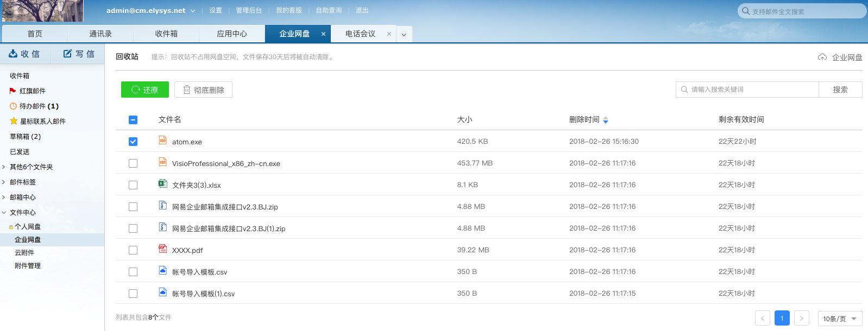Open 红旗邮件 flagged mail folder
Viewport: 868px width, 331px height.
click(x=32, y=91)
